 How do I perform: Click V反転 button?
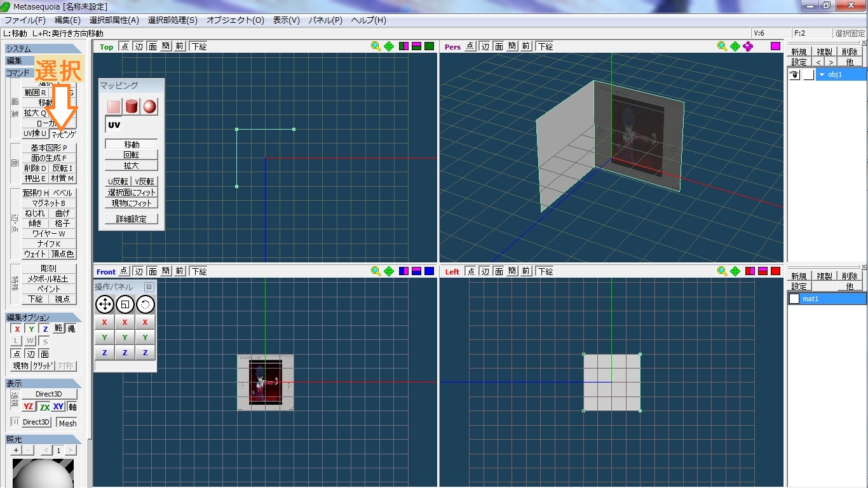tap(146, 182)
